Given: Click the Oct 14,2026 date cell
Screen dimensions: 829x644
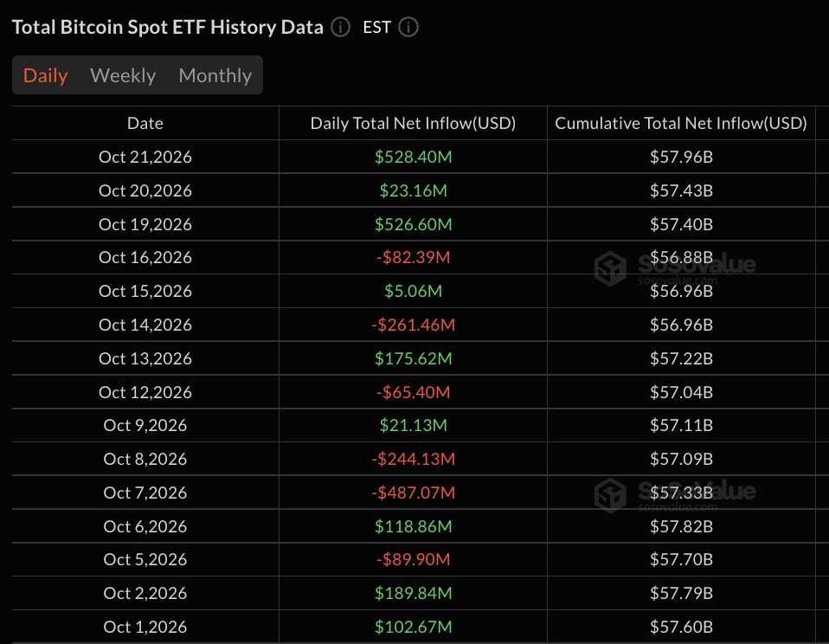Looking at the screenshot, I should 145,325.
